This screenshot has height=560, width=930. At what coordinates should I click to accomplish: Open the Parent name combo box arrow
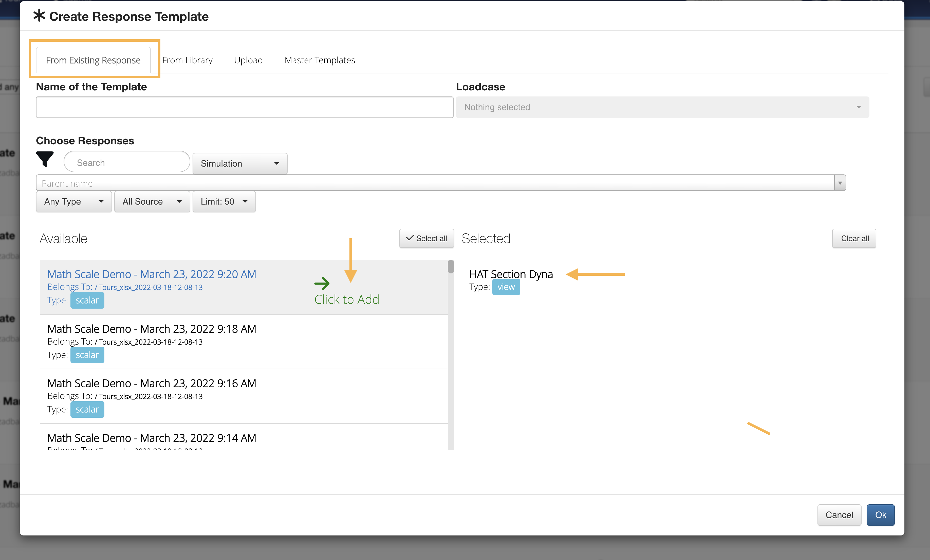point(840,183)
